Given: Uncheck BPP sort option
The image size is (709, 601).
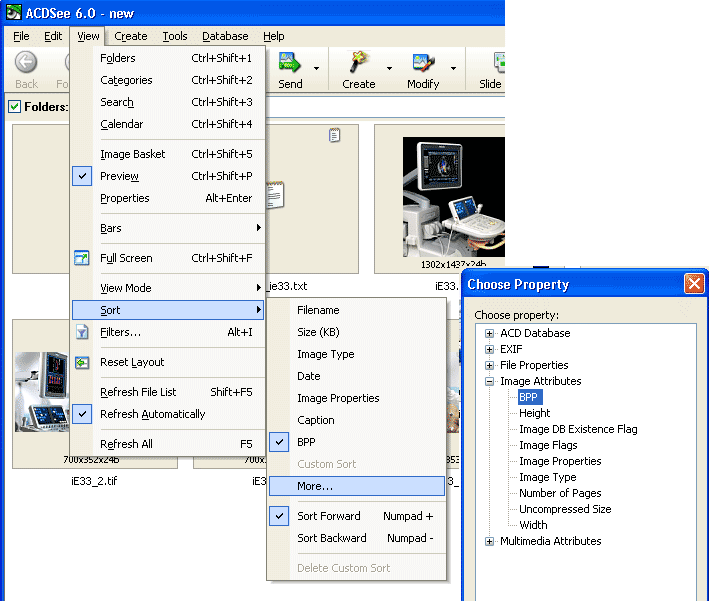Looking at the screenshot, I should 357,442.
